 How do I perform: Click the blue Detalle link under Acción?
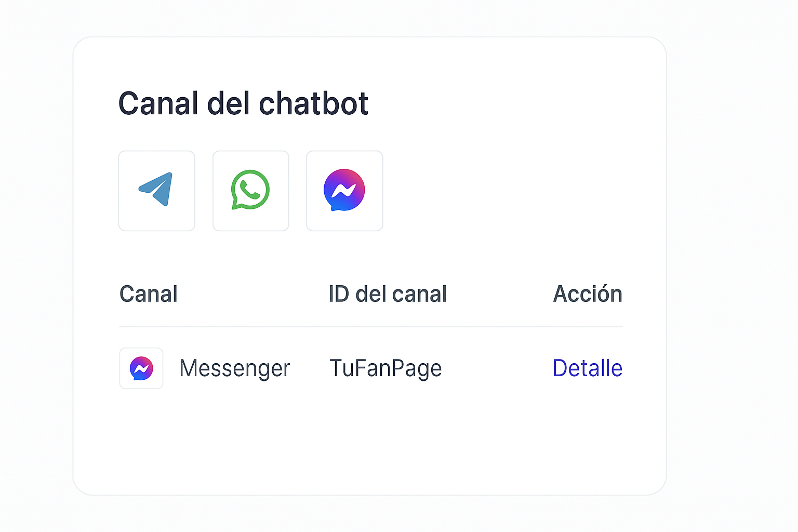pyautogui.click(x=587, y=368)
